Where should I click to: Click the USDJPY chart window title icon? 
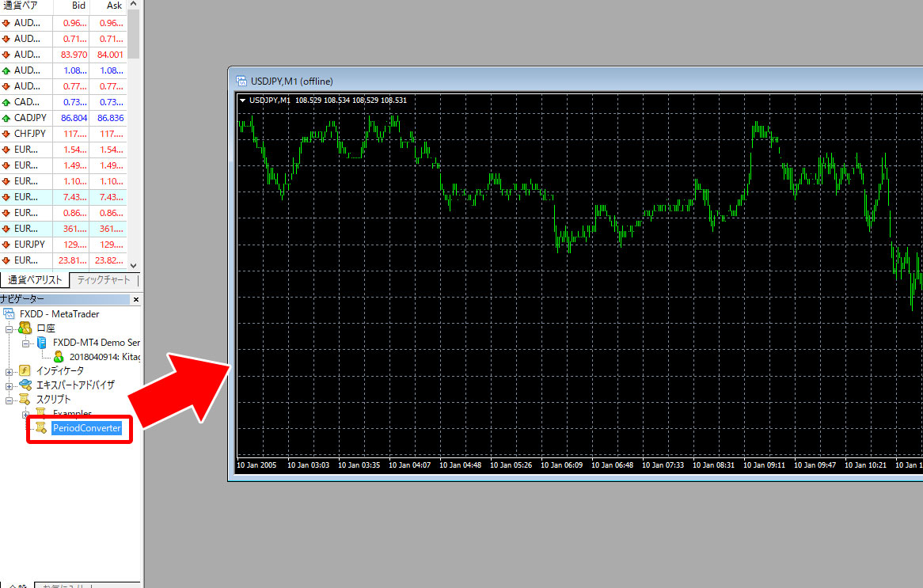point(242,81)
